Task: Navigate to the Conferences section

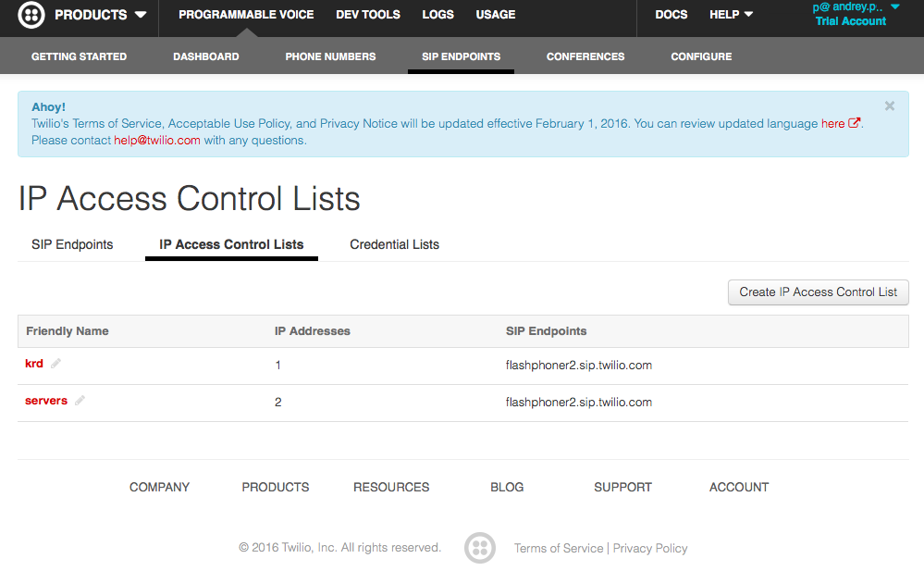Action: (x=585, y=56)
